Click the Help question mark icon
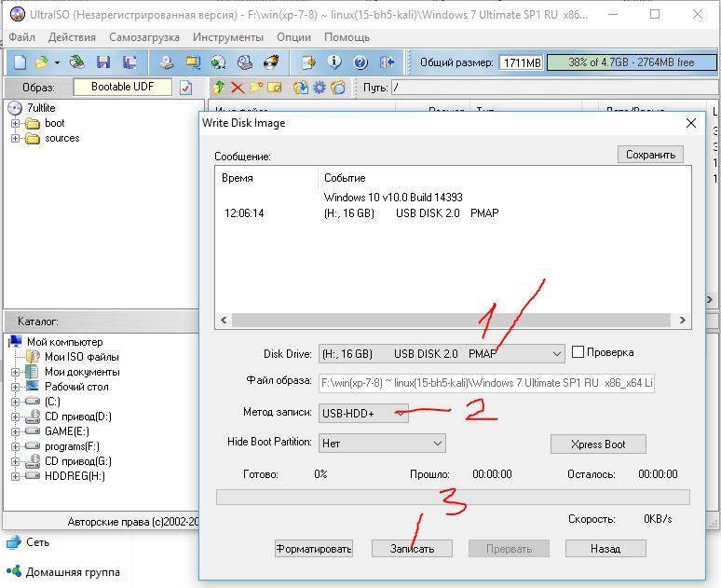721x588 pixels. tap(360, 62)
